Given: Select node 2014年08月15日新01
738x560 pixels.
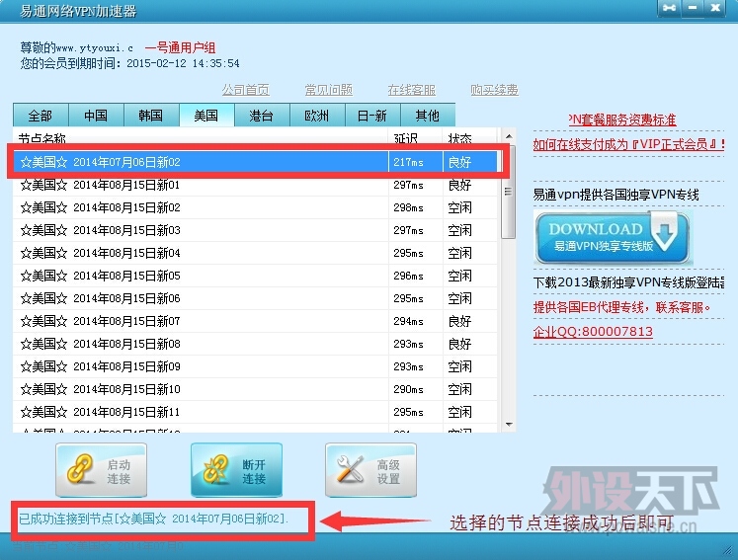Looking at the screenshot, I should tap(255, 185).
